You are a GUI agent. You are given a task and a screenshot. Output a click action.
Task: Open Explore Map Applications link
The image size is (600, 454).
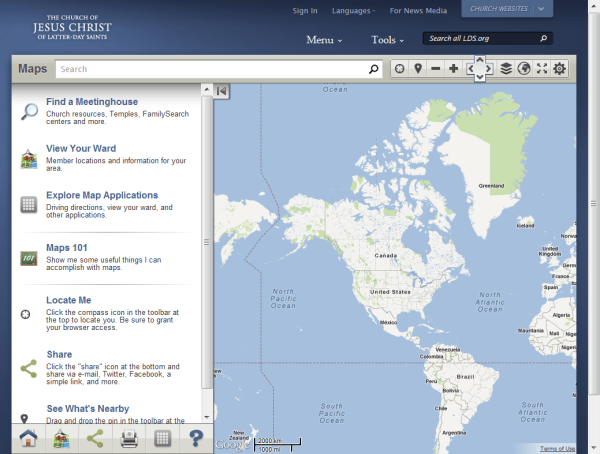tap(102, 195)
